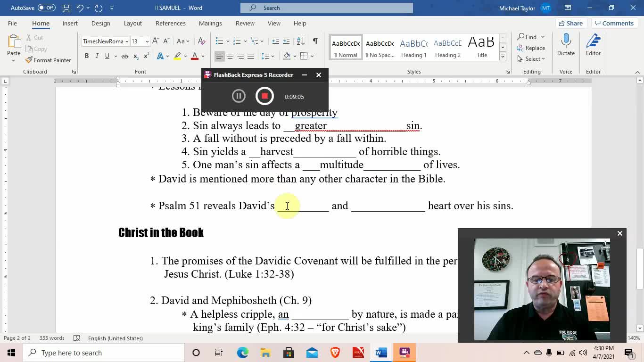This screenshot has height=362, width=644.
Task: Click the Dictate microphone icon
Action: click(x=566, y=41)
